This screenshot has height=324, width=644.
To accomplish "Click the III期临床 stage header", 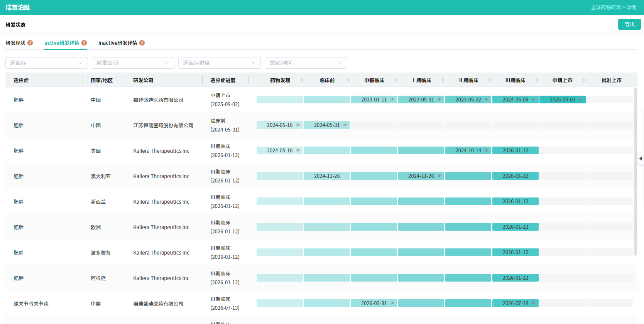I will [x=516, y=80].
